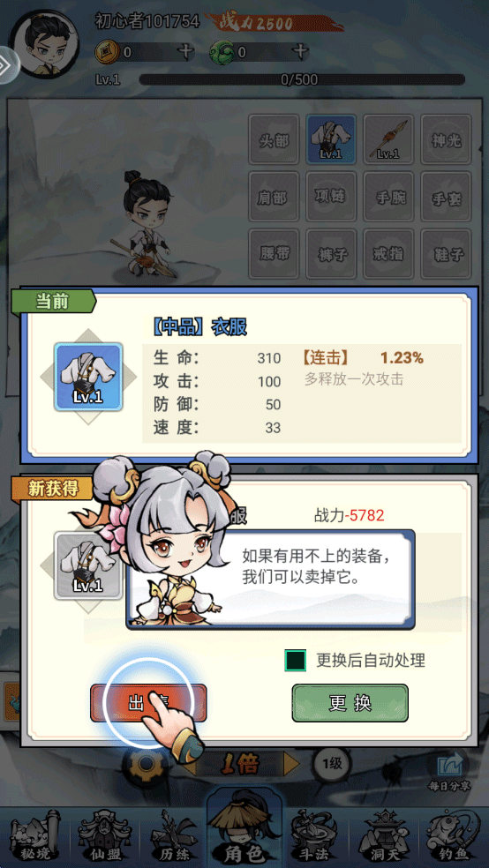Select the empty 头部 equipment slot
Screen dimensions: 489x868
tap(275, 139)
